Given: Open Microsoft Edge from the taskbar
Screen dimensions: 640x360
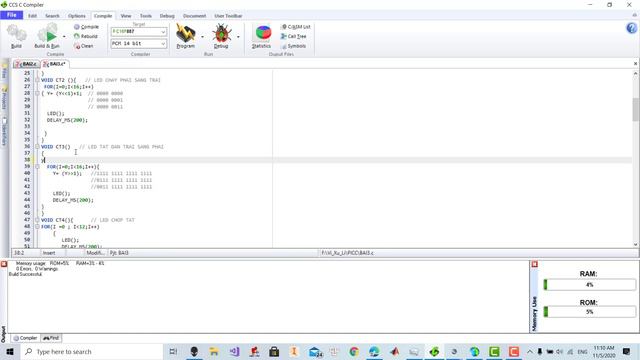Looking at the screenshot, I should pyautogui.click(x=374, y=351).
